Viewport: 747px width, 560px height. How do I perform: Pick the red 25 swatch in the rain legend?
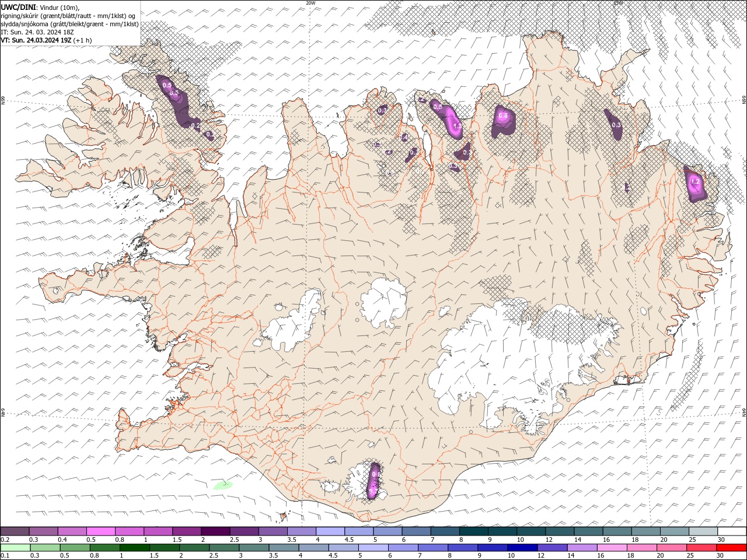tap(701, 548)
